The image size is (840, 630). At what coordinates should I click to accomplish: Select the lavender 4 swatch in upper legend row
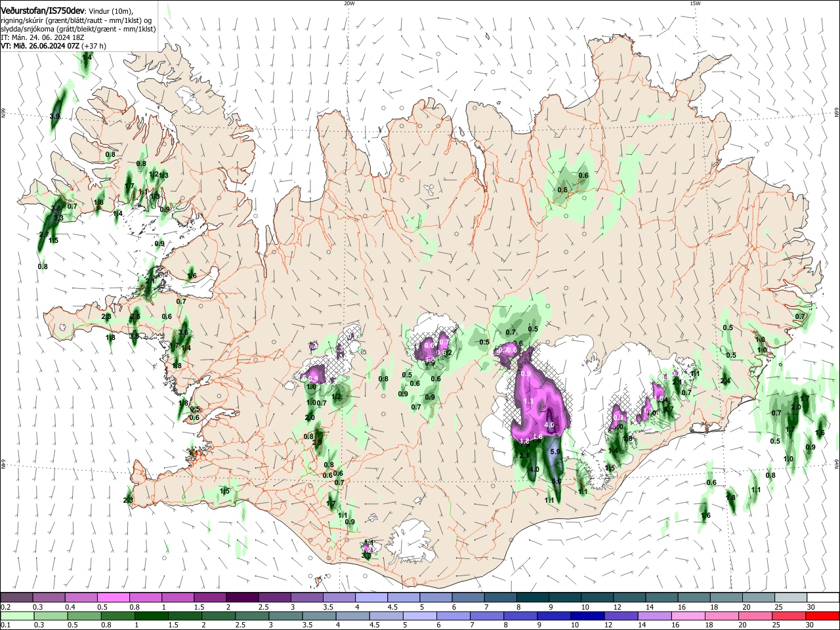point(371,598)
